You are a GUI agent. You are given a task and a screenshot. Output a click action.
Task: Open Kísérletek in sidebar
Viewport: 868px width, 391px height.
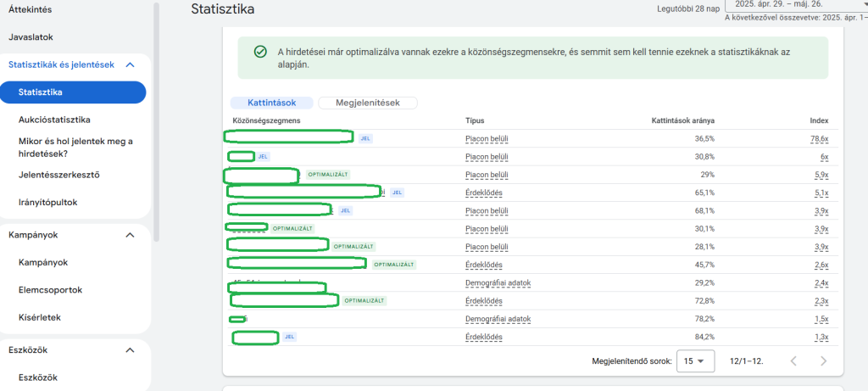(40, 317)
